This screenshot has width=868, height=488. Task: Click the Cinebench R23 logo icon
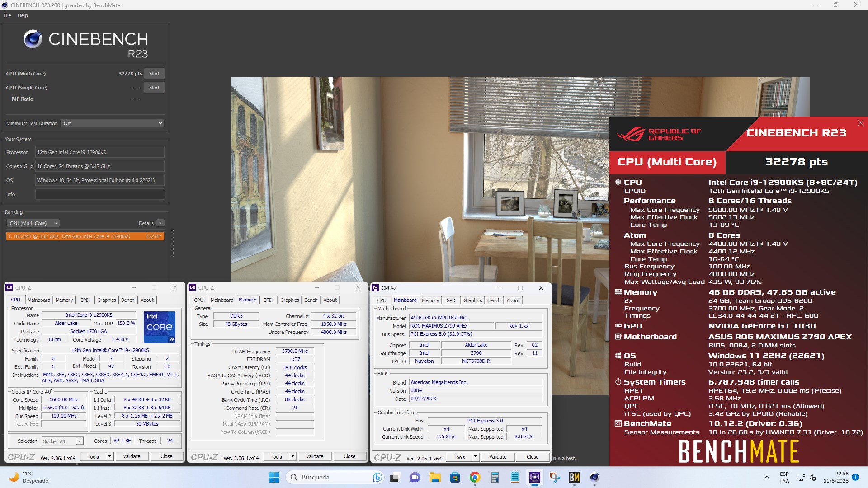click(33, 39)
